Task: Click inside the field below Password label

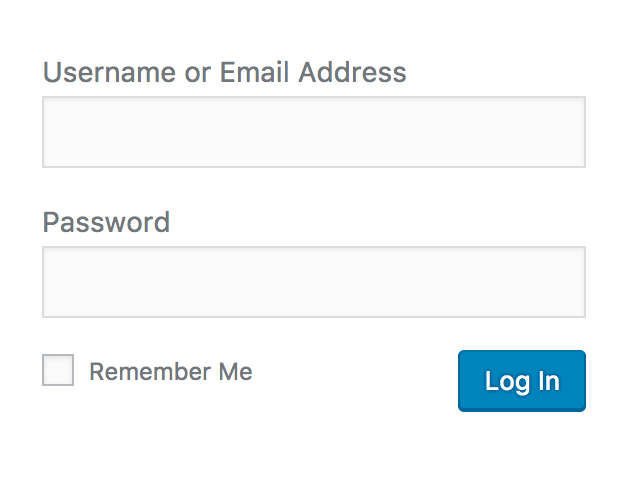Action: pyautogui.click(x=313, y=282)
